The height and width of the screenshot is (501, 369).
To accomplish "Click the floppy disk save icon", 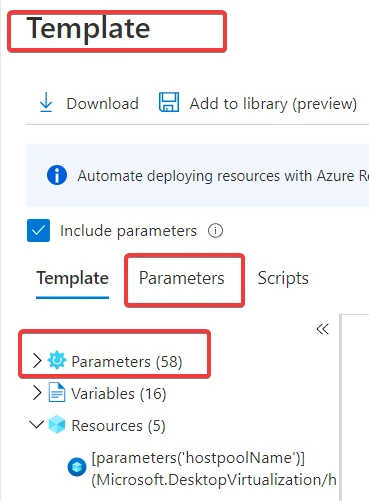I will pos(169,102).
